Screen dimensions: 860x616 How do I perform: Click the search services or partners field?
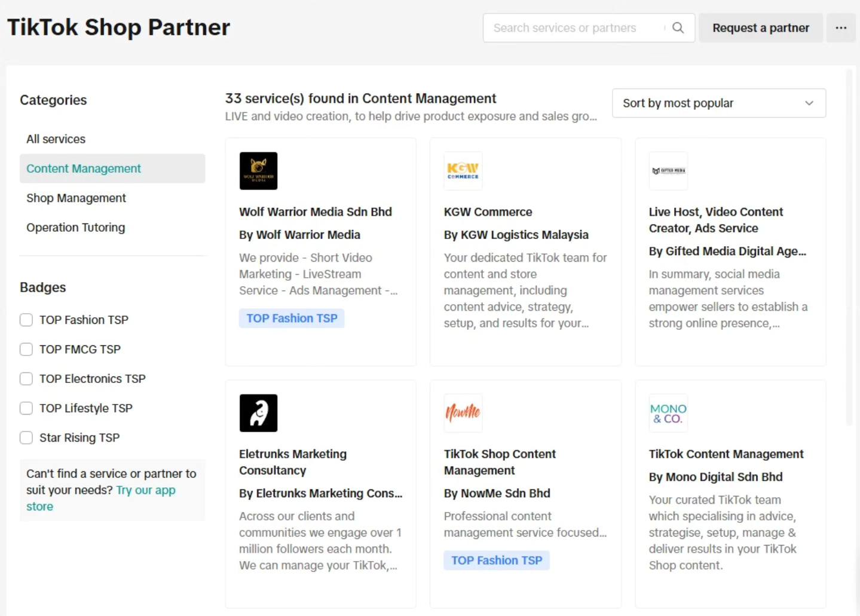pos(574,28)
